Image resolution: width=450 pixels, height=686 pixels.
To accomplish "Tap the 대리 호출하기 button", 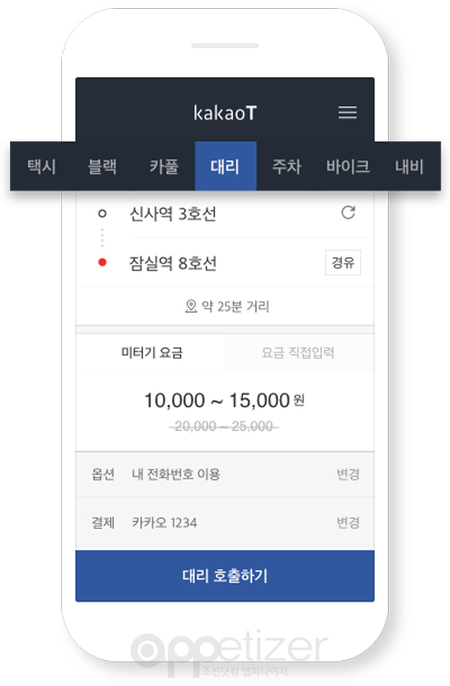I will pyautogui.click(x=225, y=576).
